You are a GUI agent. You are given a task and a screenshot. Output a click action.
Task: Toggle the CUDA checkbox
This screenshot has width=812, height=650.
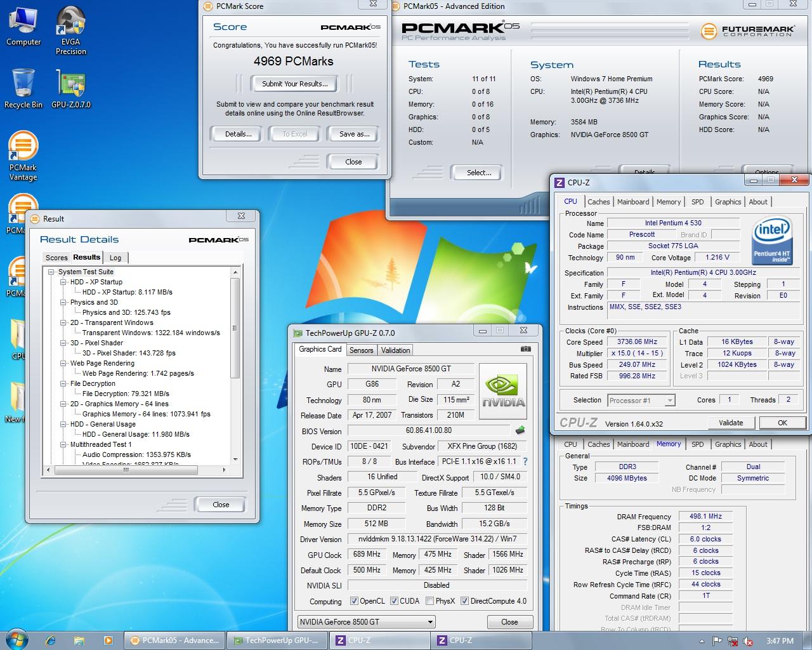(394, 601)
